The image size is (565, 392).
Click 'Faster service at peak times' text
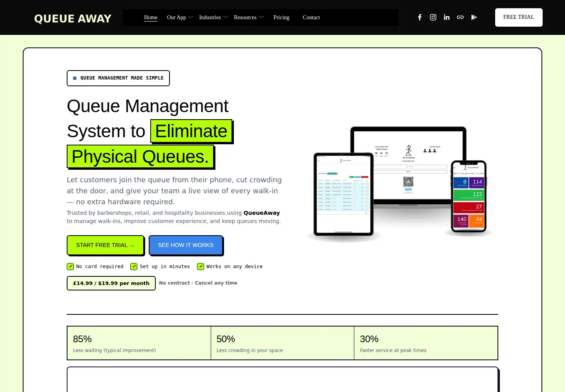click(x=393, y=350)
